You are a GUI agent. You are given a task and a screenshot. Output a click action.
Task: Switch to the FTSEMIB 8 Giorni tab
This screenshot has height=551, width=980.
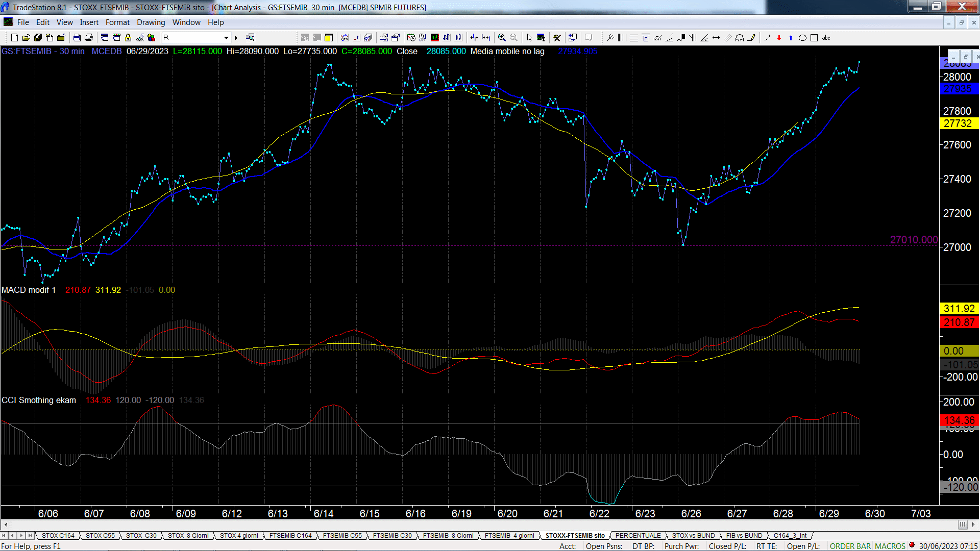(x=448, y=535)
